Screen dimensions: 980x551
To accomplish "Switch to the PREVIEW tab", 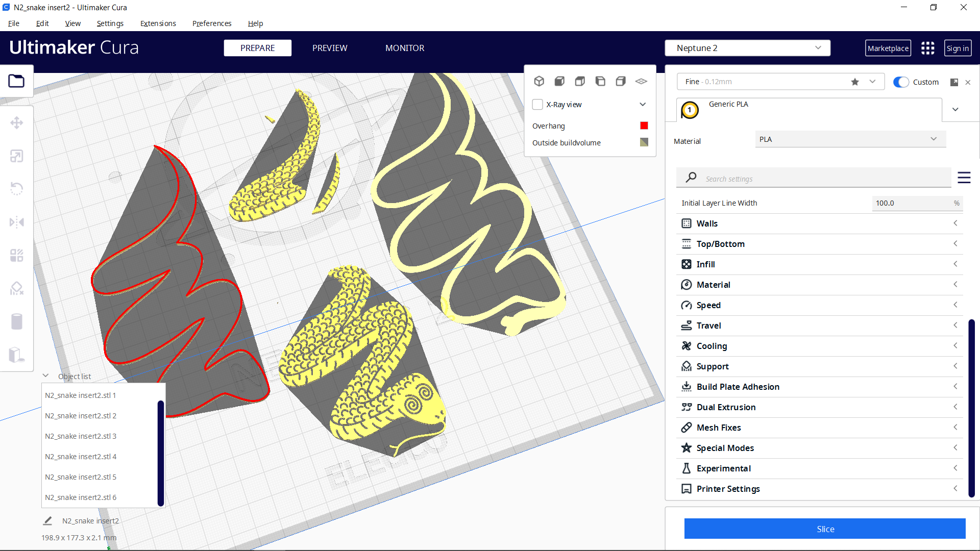I will coord(330,48).
